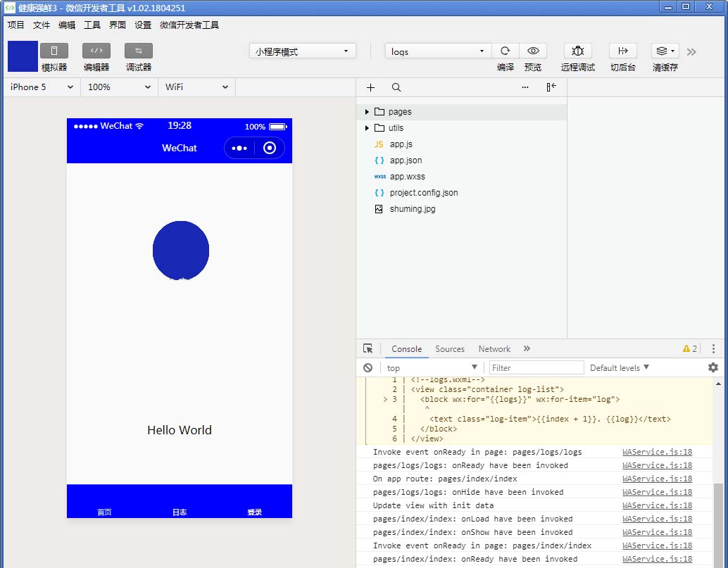This screenshot has width=728, height=568.
Task: Open WAService.js:18 link beside Update view
Action: click(657, 505)
